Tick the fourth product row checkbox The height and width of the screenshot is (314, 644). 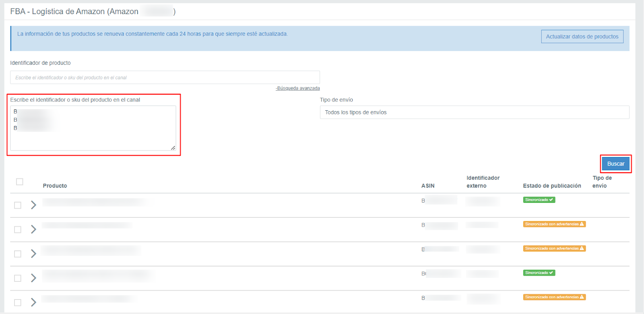coord(18,278)
